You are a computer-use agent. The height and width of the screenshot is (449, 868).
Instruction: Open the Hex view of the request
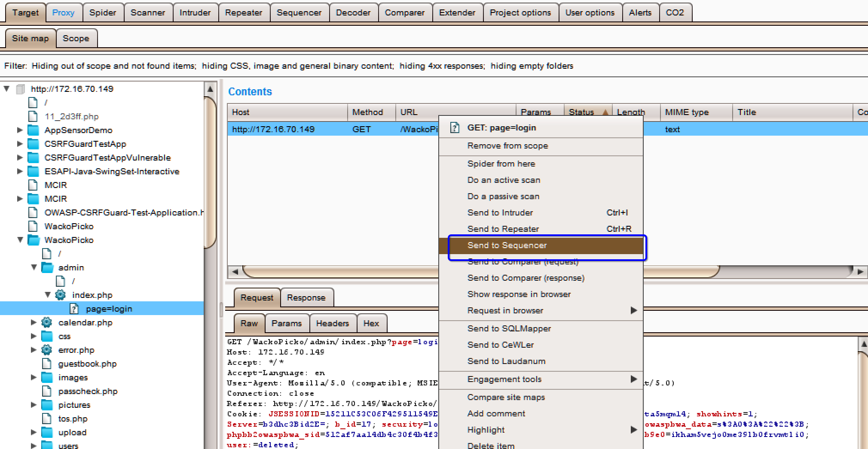click(x=371, y=323)
